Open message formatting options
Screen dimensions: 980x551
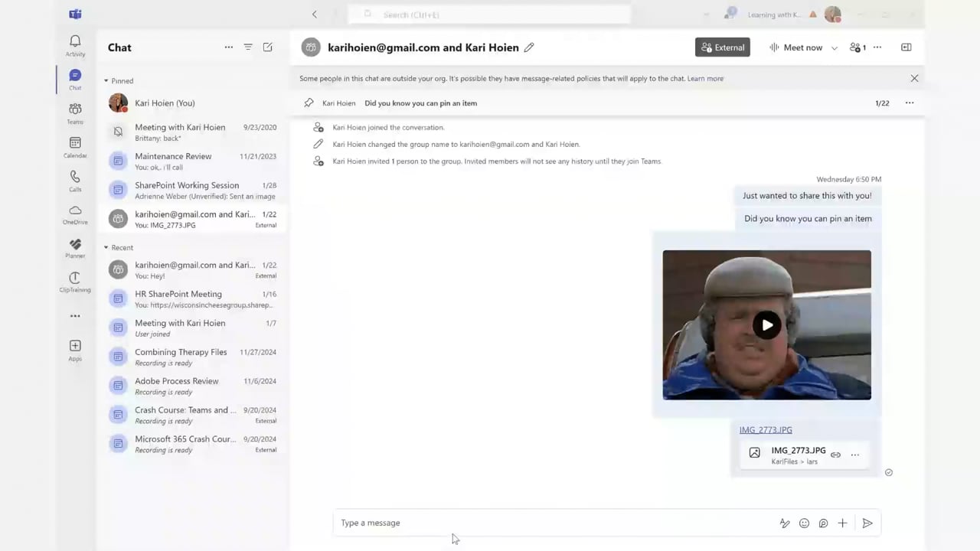click(x=785, y=523)
